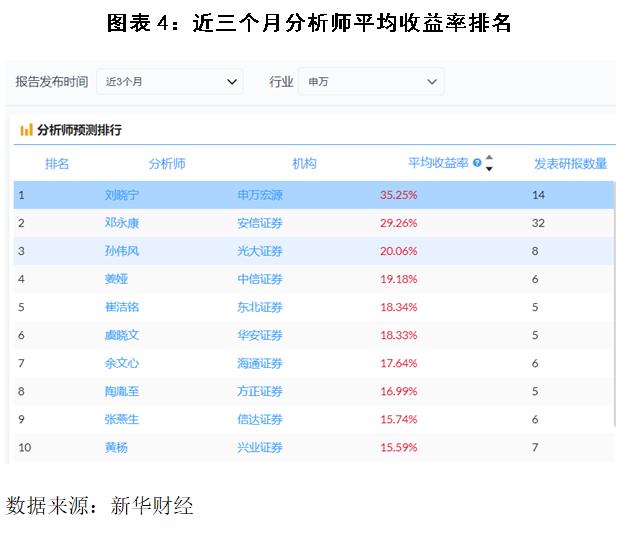The height and width of the screenshot is (535, 634).
Task: Click the 发表研报数量 column header
Action: tap(570, 164)
